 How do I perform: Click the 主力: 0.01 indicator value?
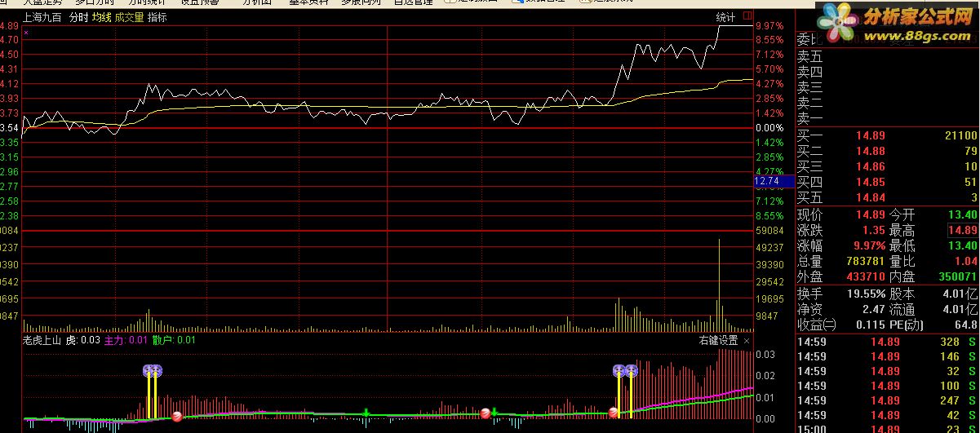tap(126, 341)
